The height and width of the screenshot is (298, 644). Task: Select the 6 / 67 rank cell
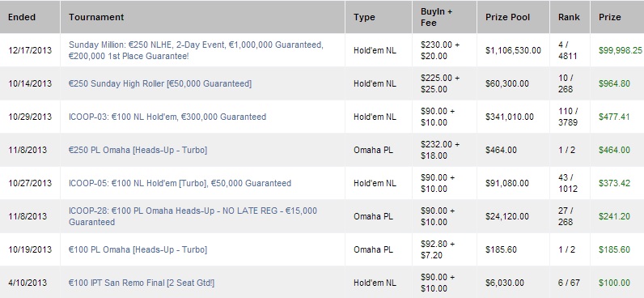coord(569,283)
